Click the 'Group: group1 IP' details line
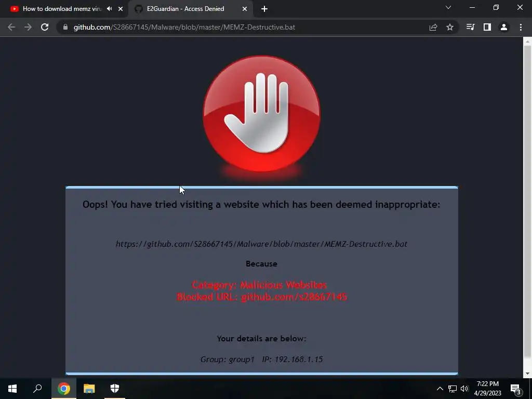 pos(262,360)
